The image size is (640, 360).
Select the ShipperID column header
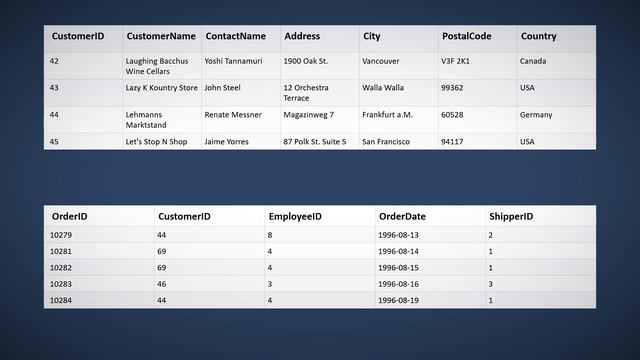[x=511, y=217]
